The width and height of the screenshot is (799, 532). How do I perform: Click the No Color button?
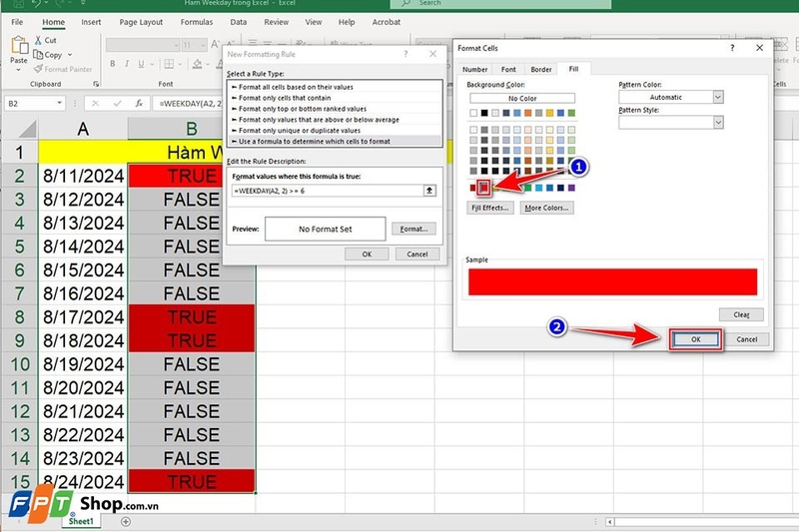point(522,98)
